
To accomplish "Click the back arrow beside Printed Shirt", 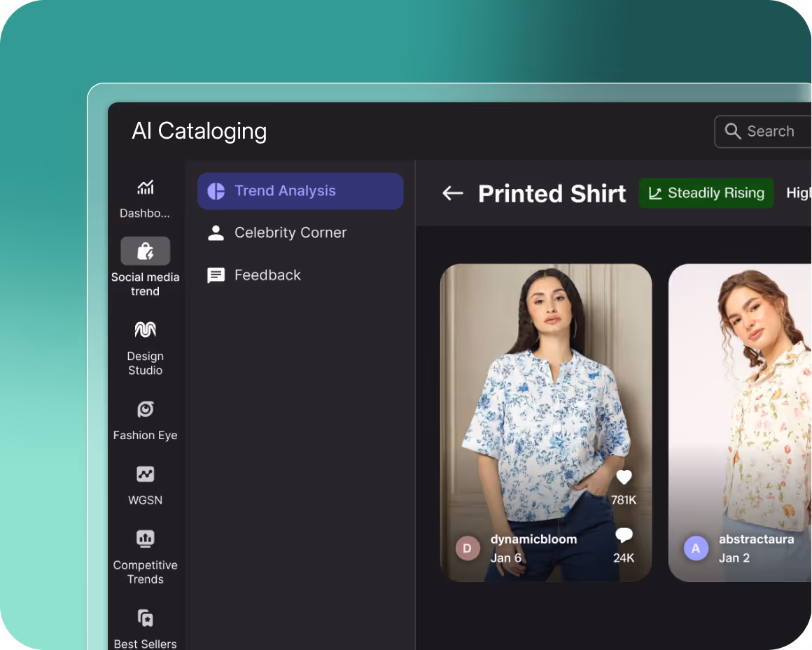I will click(x=453, y=193).
